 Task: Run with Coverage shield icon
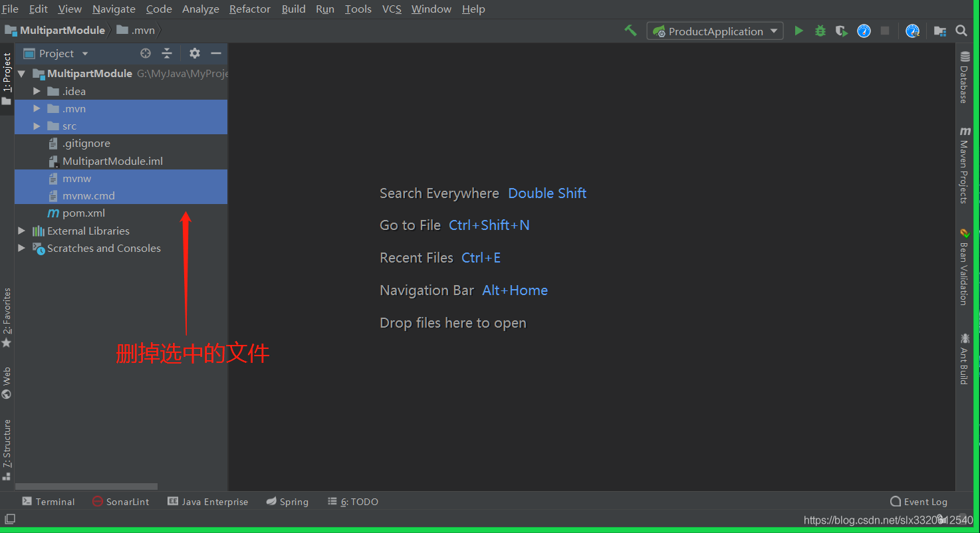tap(842, 31)
